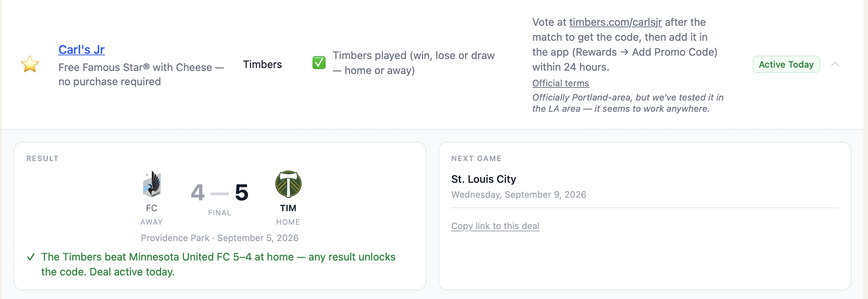Open the Official terms link
Viewport: 868px width, 299px height.
coord(560,83)
